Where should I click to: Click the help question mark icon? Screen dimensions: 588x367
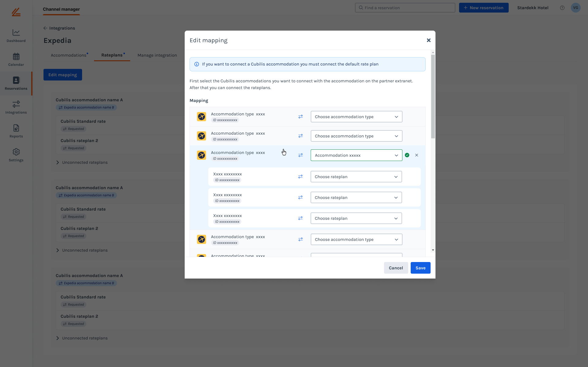point(562,8)
